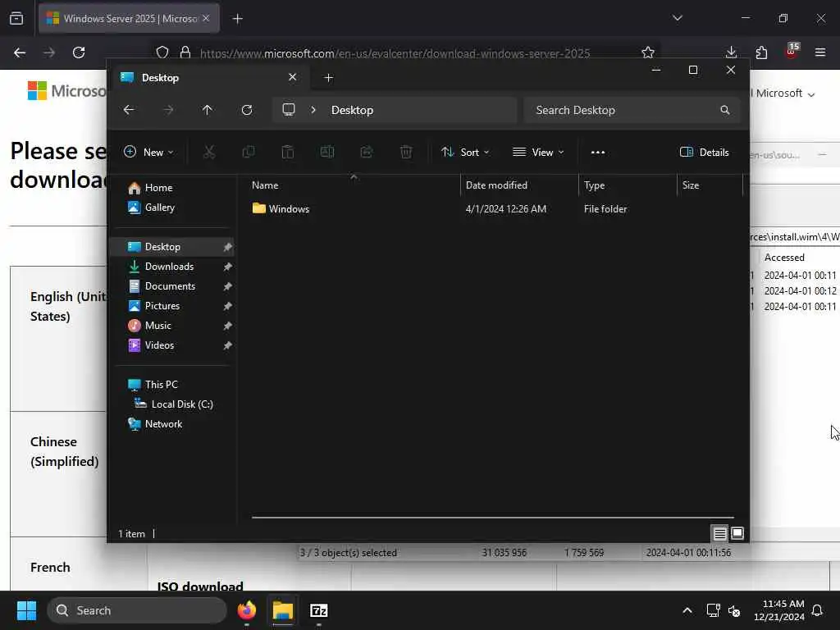
Task: Unpin Documents from Quick access
Action: click(228, 286)
